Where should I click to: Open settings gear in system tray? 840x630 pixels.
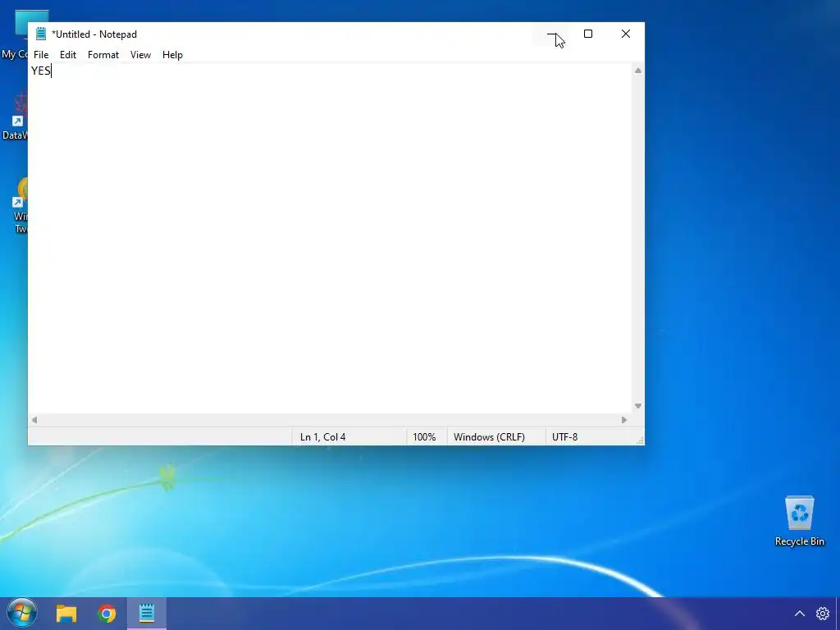coord(823,614)
